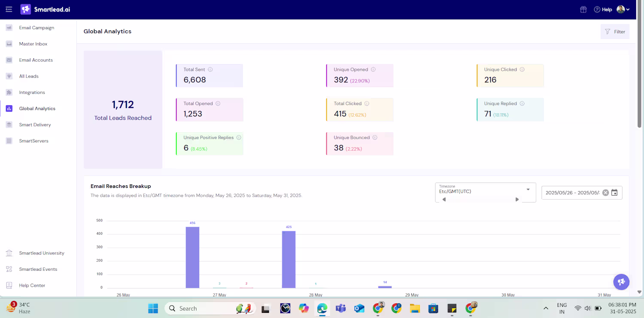Open the floating announcement megaphone button
This screenshot has height=318, width=644.
point(621,282)
